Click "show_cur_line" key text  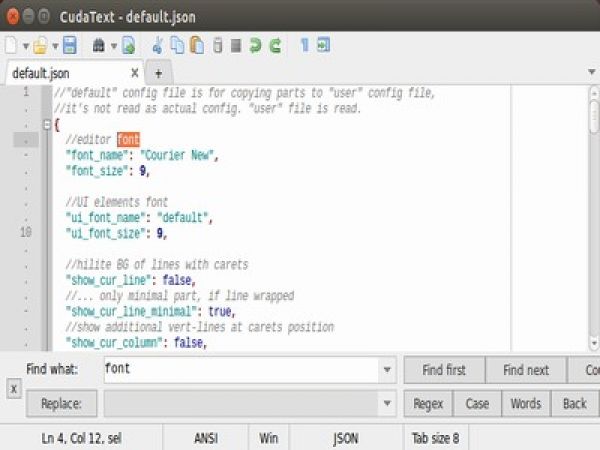coord(108,280)
